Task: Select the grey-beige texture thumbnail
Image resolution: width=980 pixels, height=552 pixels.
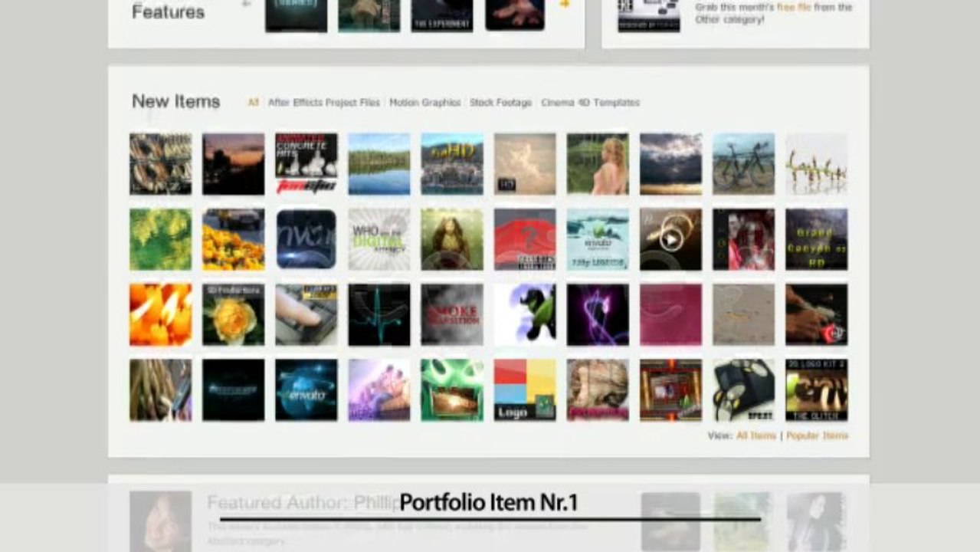Action: pos(744,314)
